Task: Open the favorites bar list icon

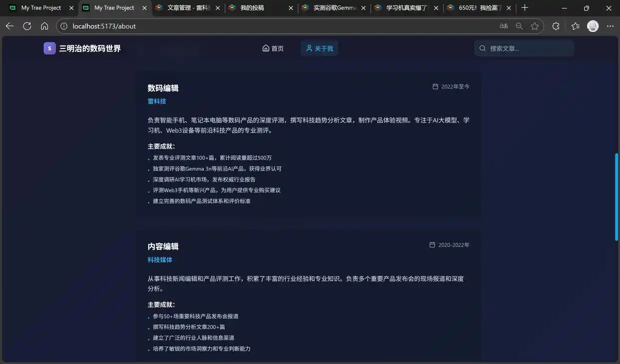Action: (x=574, y=25)
